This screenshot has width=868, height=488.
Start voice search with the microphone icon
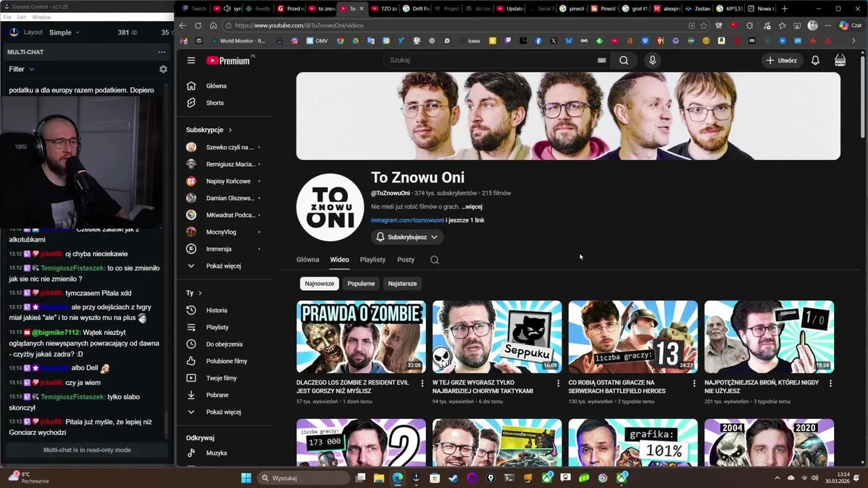[x=652, y=60]
